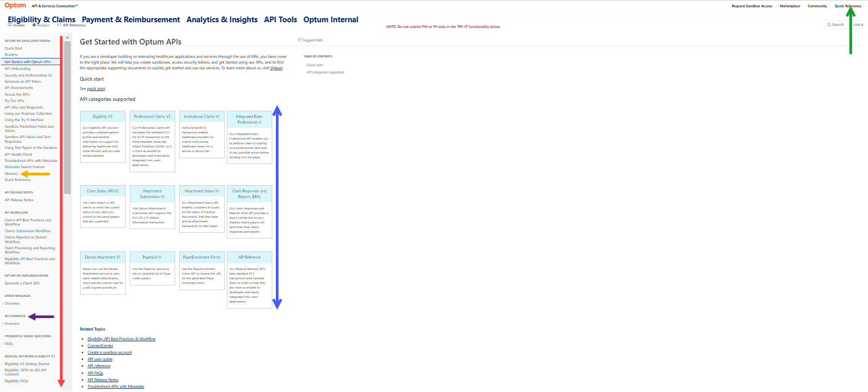Open API Environments in the sidebar
The height and width of the screenshot is (392, 868).
19,88
